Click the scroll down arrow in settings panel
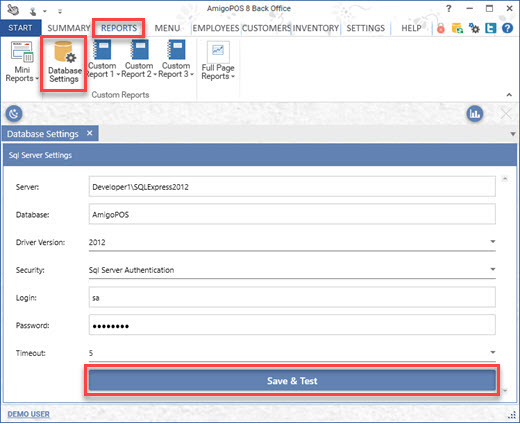Viewport: 520px width, 424px height. (505, 390)
